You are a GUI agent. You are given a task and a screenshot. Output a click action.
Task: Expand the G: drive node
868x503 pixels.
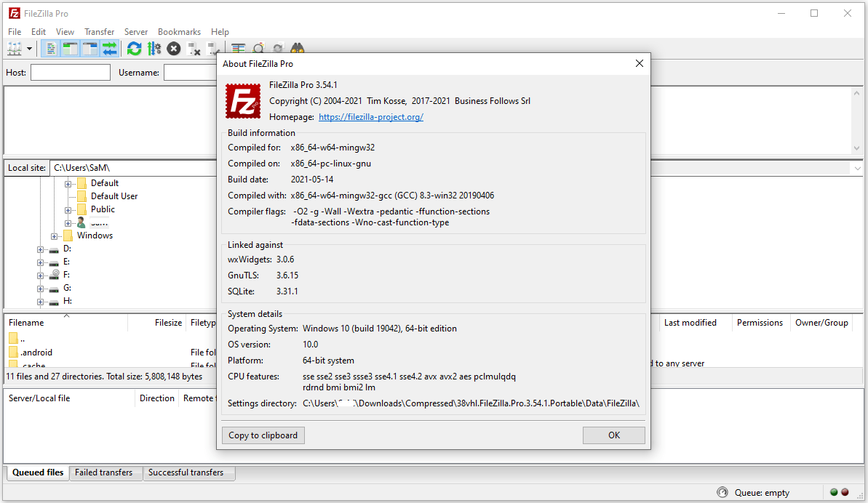(41, 289)
